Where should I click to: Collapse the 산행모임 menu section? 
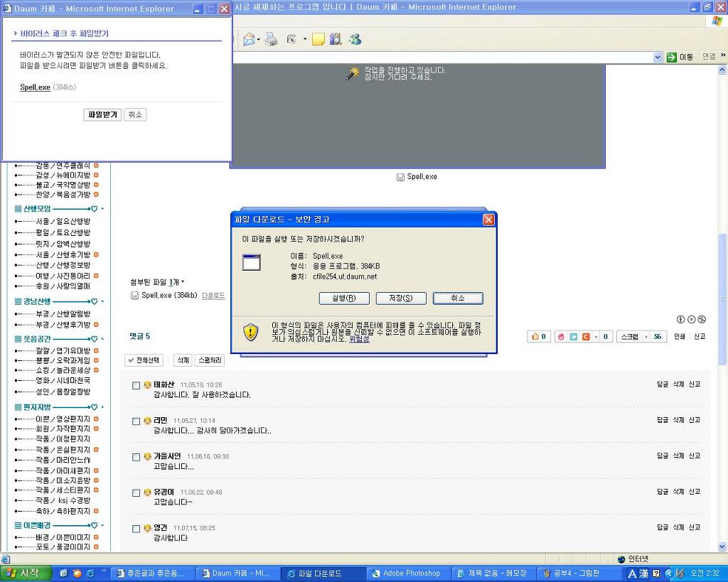[x=102, y=209]
